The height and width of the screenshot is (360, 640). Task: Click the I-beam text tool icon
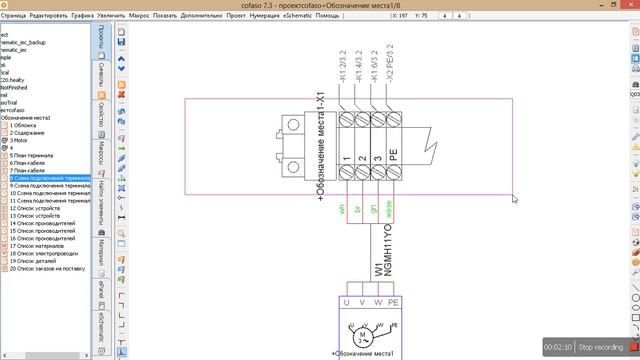click(121, 217)
